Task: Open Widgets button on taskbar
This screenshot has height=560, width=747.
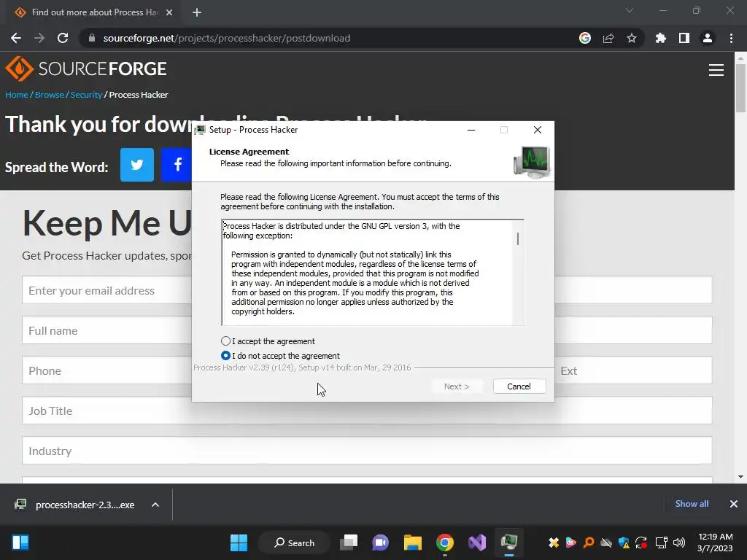Action: tap(20, 542)
